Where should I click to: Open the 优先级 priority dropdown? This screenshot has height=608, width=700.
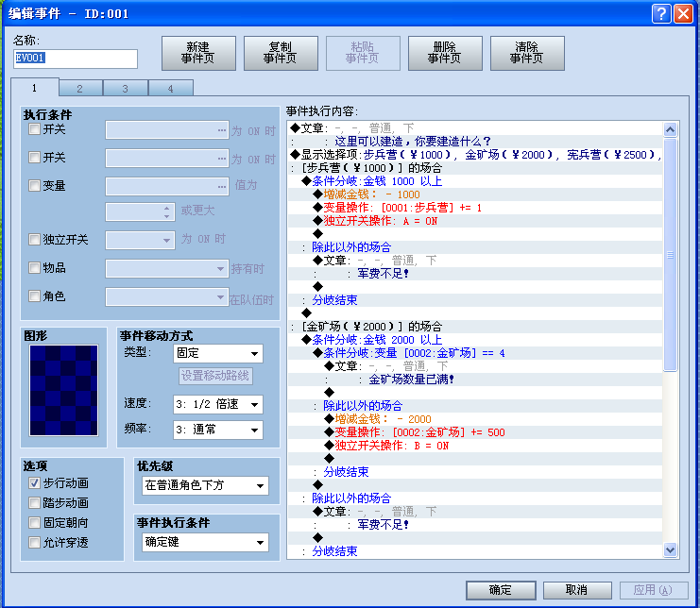point(205,485)
